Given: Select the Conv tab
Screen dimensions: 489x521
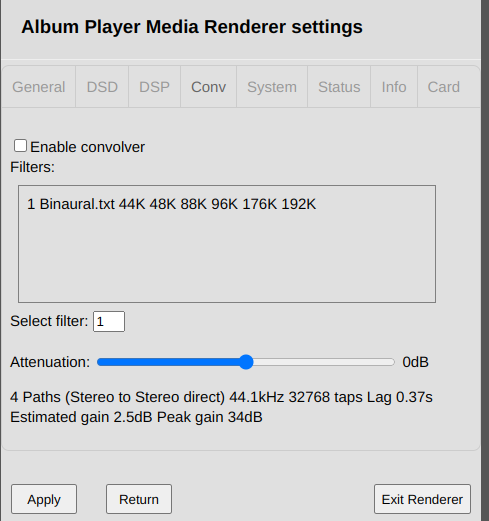Looking at the screenshot, I should coord(209,87).
